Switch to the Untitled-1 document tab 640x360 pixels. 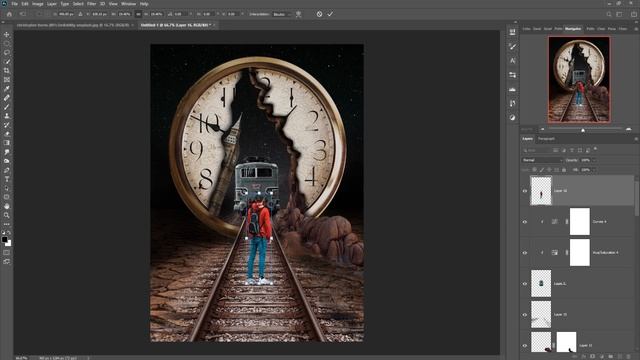[x=176, y=25]
